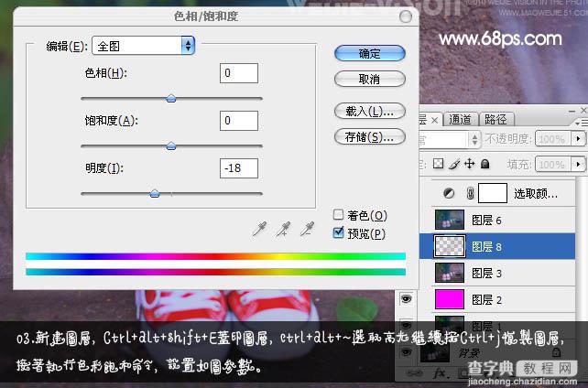Click the upper color spectrum bar
This screenshot has height=388, width=588.
[215, 256]
